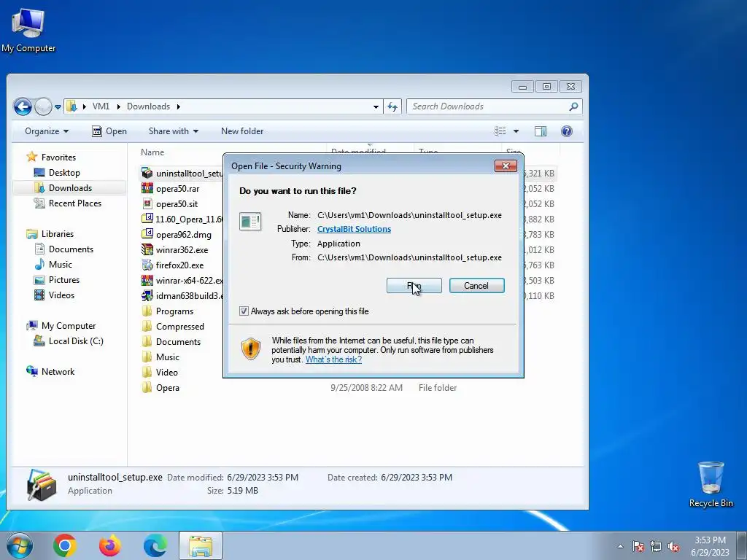
Task: Select the winrar362.exe file
Action: pyautogui.click(x=182, y=249)
